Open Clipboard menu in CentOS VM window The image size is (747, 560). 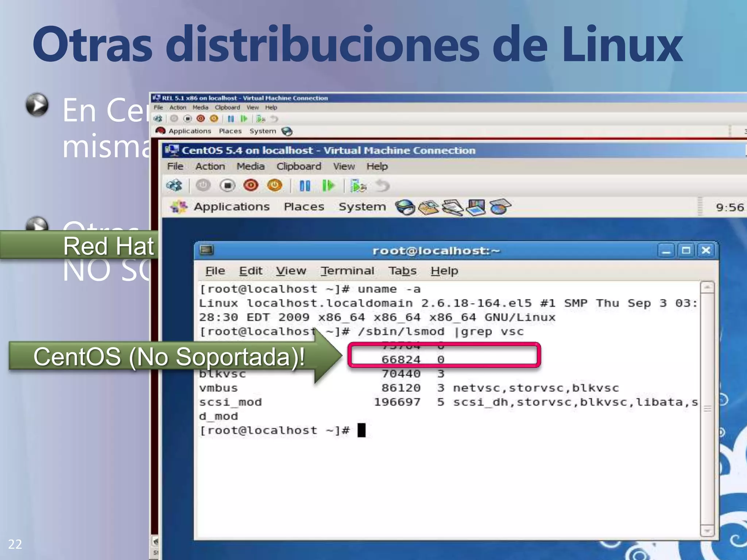click(299, 166)
